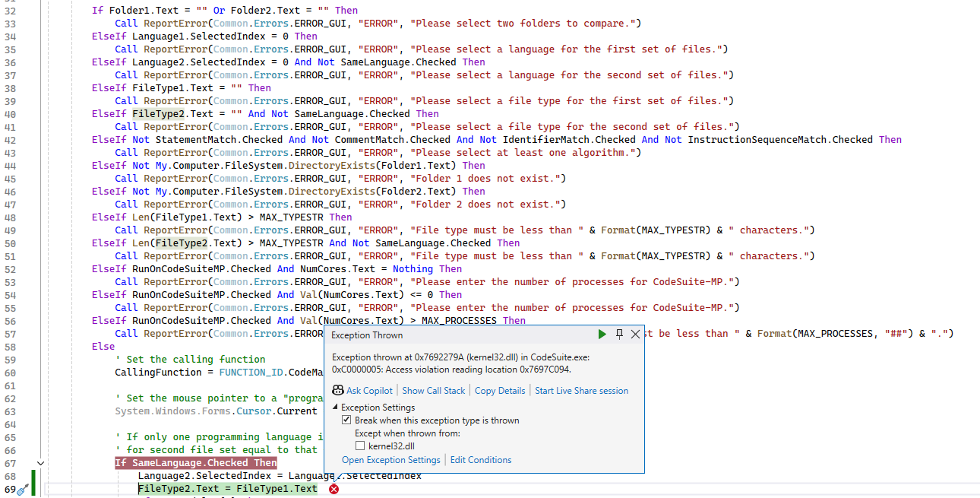Collapse the code block chevron at line 67
This screenshot has width=980, height=498.
tap(40, 462)
